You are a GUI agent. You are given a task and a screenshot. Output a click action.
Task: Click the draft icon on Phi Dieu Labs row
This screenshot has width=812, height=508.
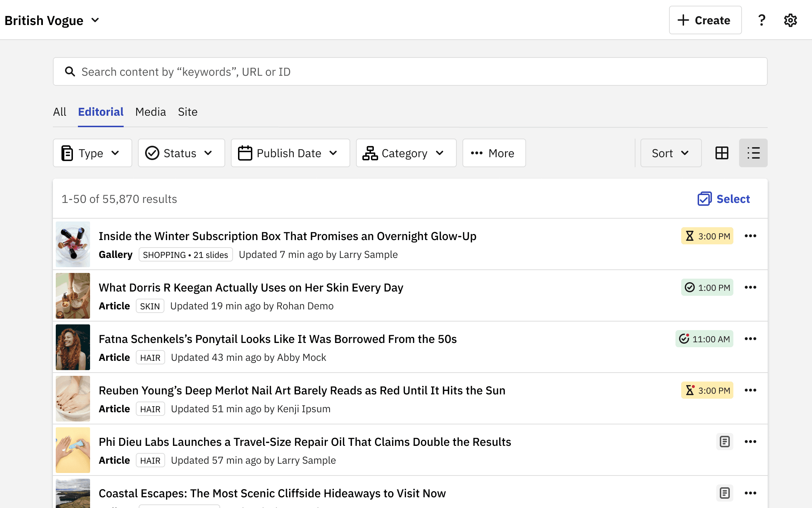coord(724,442)
